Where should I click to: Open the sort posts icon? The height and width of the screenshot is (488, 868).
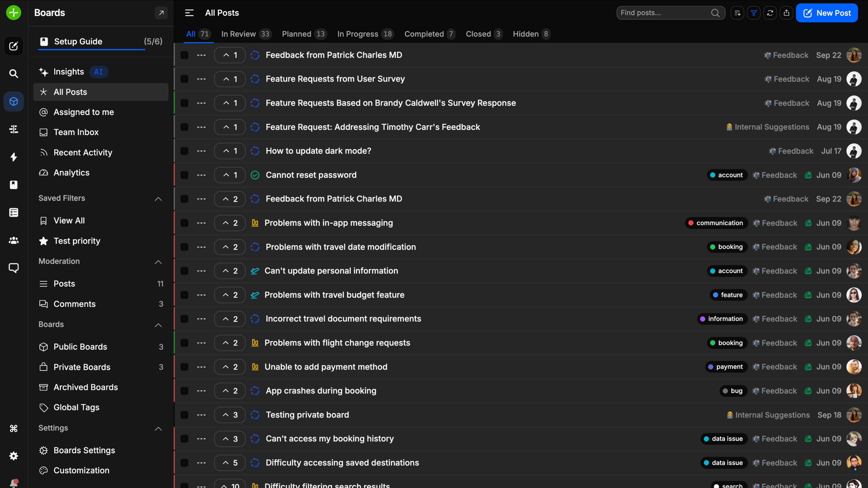[x=737, y=13]
